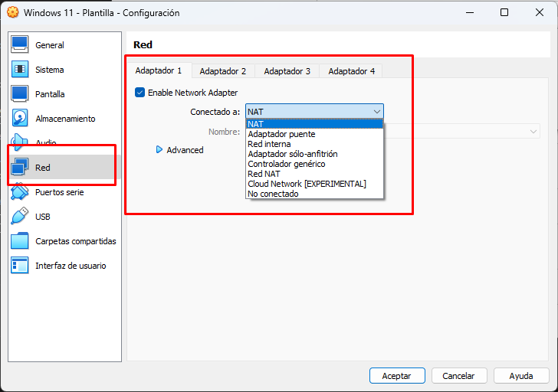Switch to Adaptador 2 tab
The width and height of the screenshot is (558, 392).
[x=223, y=71]
